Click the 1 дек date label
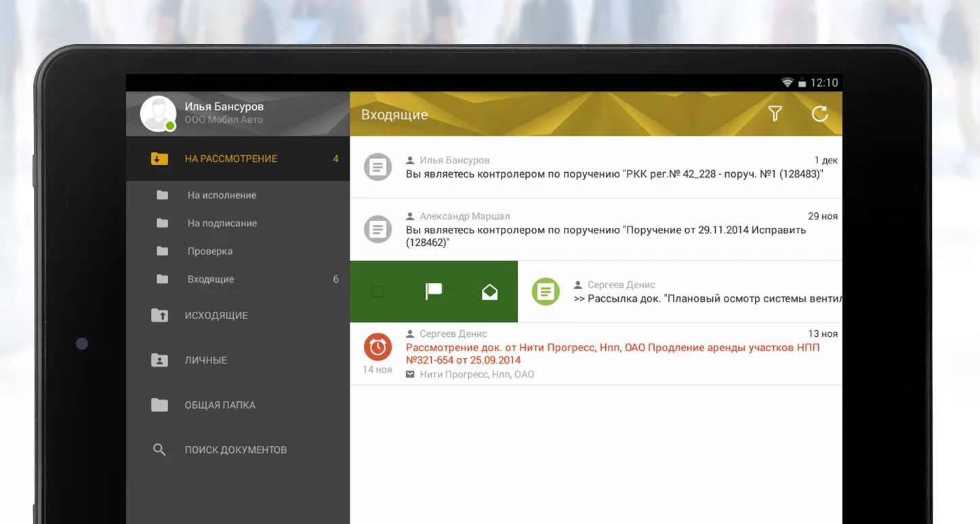Screen dimensions: 980x524 pyautogui.click(x=825, y=161)
